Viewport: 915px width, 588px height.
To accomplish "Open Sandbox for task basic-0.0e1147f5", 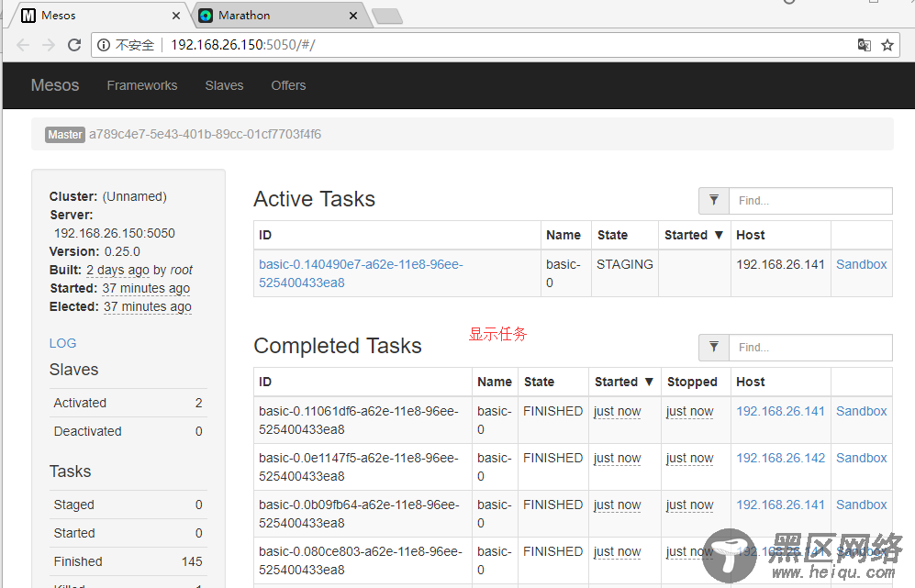I will pos(862,458).
